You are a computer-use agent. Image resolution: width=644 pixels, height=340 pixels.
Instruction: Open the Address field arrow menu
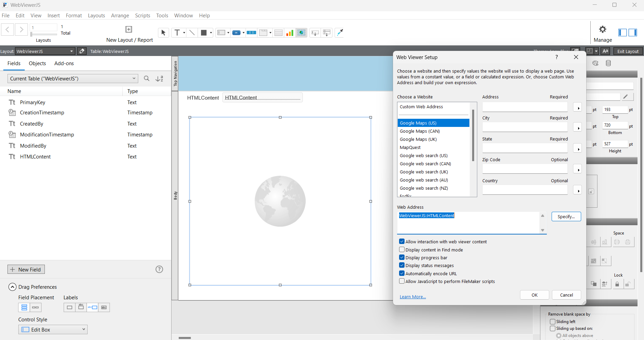[577, 108]
